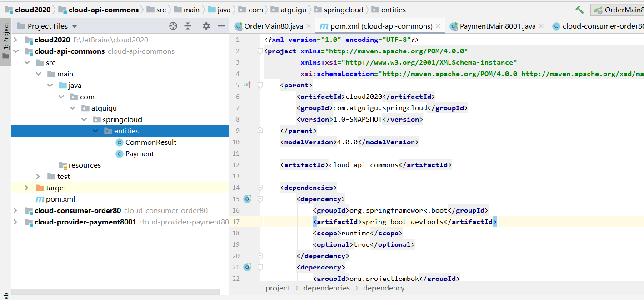Click the dependency gutter icon on line 21
The height and width of the screenshot is (300, 644).
pos(247,267)
